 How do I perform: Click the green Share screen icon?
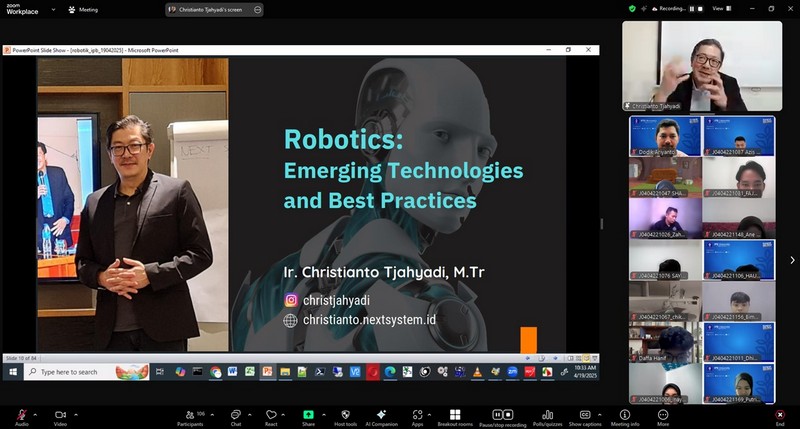point(308,414)
